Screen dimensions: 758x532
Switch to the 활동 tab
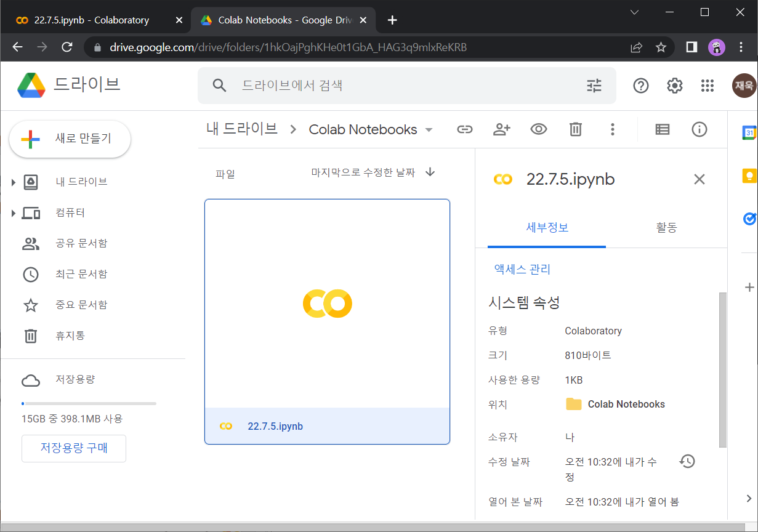666,228
